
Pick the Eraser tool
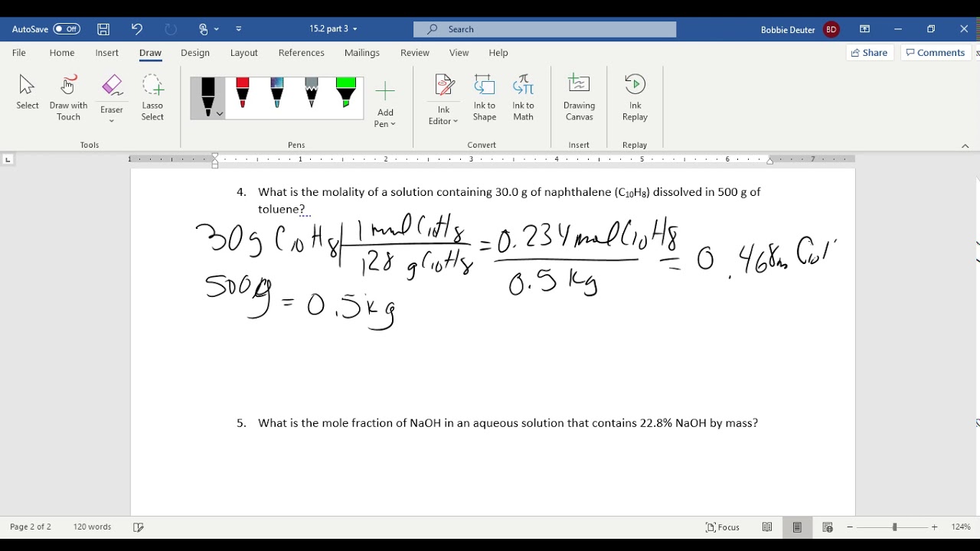[x=112, y=86]
